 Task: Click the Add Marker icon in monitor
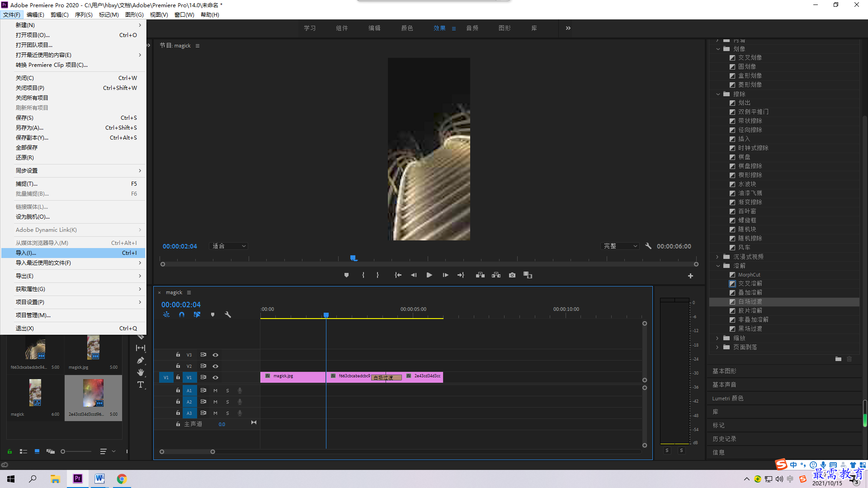point(346,275)
